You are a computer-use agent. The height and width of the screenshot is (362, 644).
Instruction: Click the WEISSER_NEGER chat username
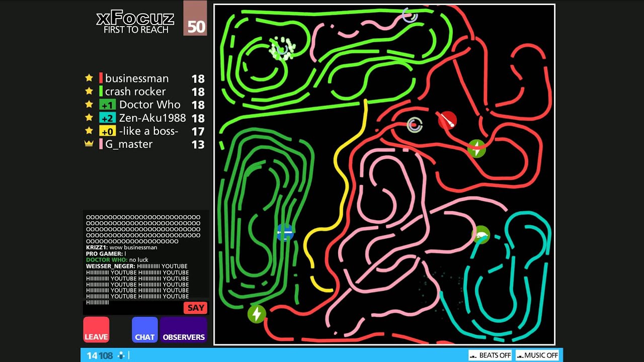[x=111, y=266]
